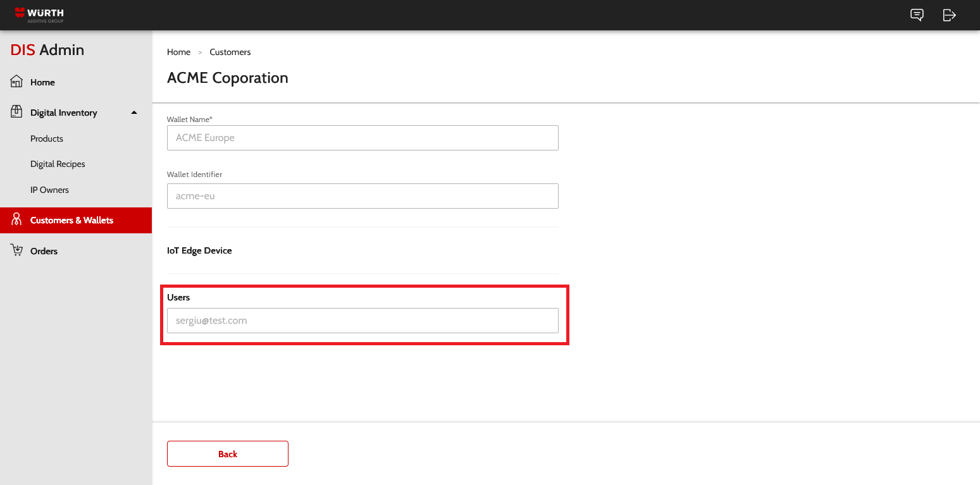Select IP Owners menu item

coord(49,190)
